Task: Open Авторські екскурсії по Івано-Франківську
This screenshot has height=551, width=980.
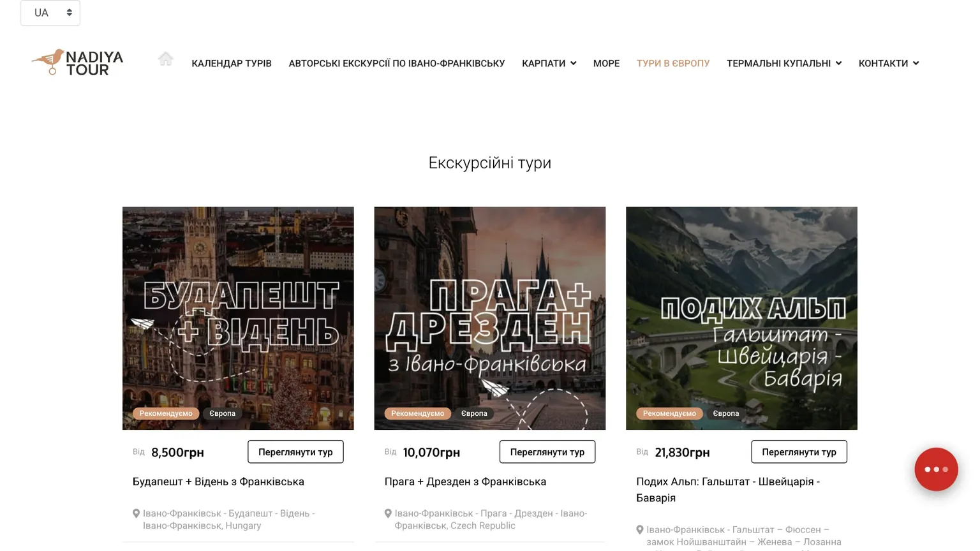Action: 397,63
